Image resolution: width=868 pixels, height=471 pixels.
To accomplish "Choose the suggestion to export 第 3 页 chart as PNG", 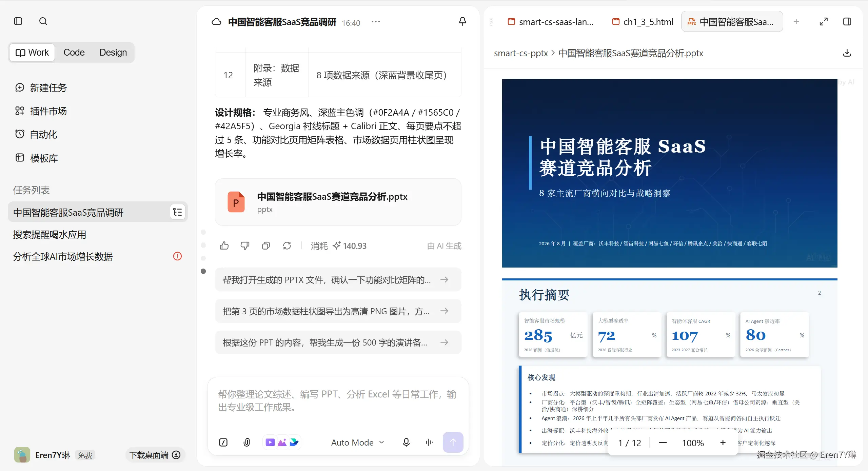I will [338, 311].
